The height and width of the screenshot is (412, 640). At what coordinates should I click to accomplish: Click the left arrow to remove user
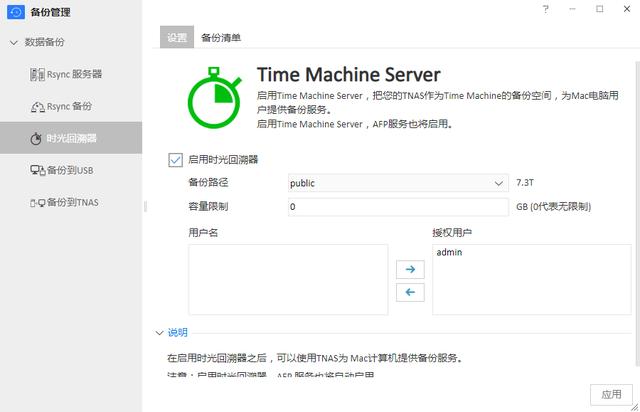(410, 292)
